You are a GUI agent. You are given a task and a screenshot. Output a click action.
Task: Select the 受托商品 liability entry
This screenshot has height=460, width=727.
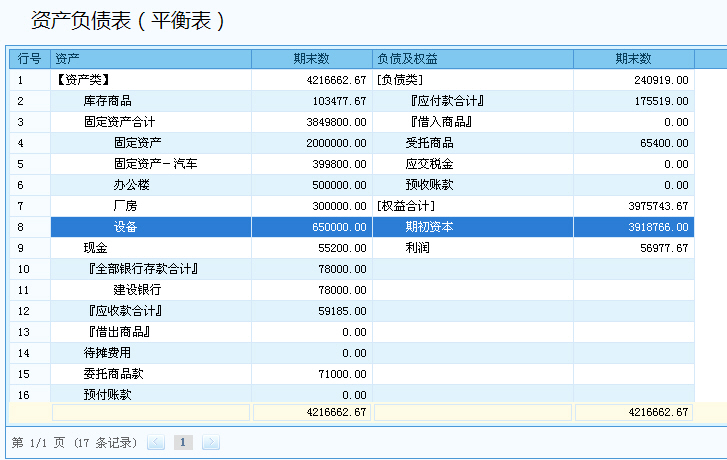tap(429, 143)
